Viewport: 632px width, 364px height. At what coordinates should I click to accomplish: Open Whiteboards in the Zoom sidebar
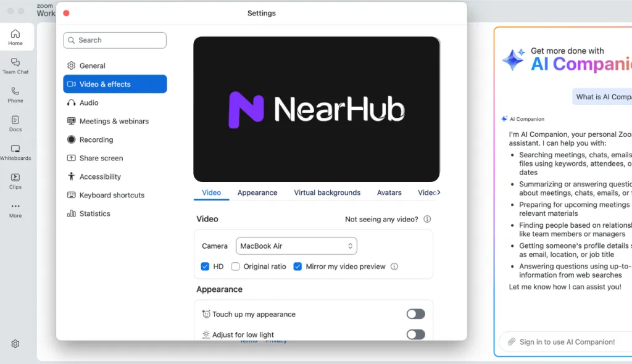point(15,152)
